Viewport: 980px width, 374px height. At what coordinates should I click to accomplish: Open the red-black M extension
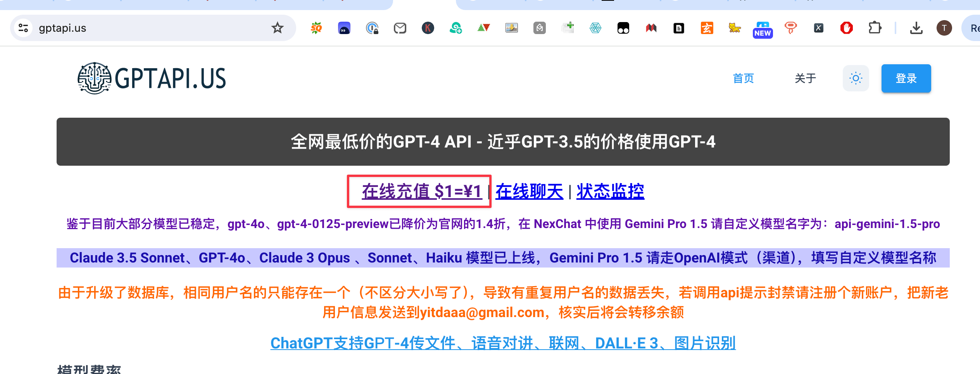click(651, 28)
